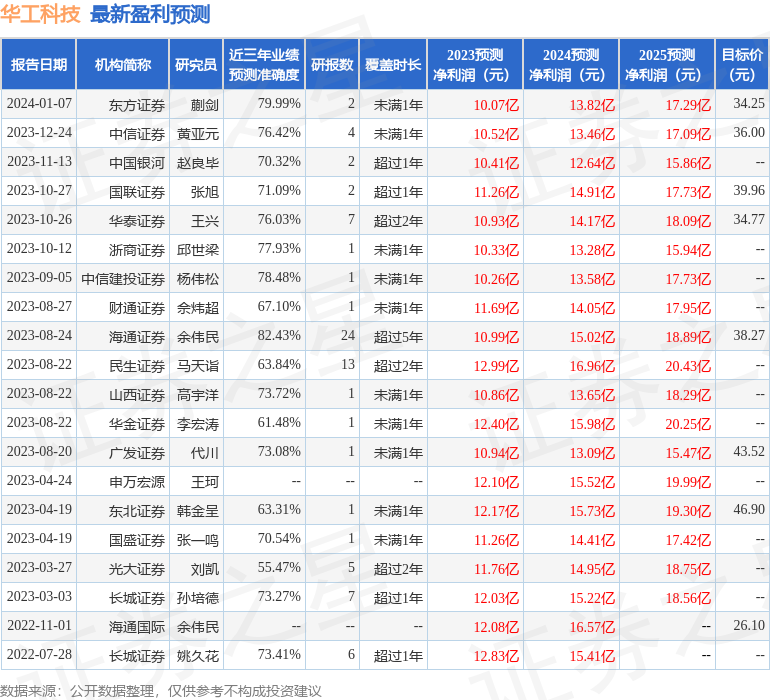Click the date 2023-12-24
Image resolution: width=770 pixels, height=700 pixels.
(x=39, y=133)
